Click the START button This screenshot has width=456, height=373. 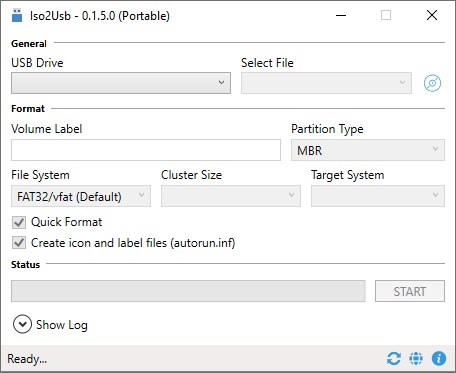coord(410,291)
